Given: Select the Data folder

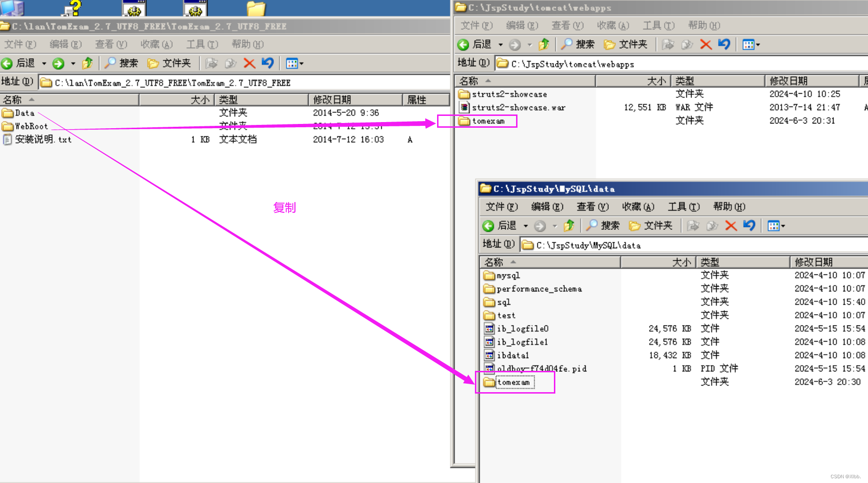Looking at the screenshot, I should click(18, 113).
